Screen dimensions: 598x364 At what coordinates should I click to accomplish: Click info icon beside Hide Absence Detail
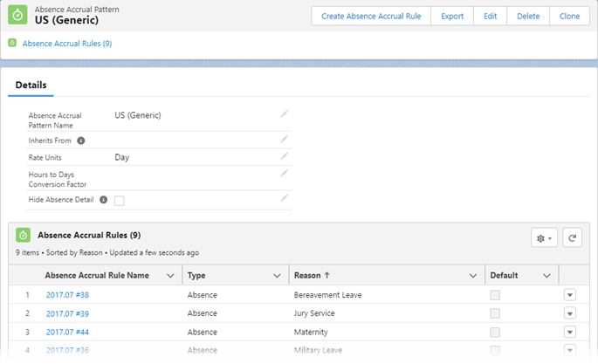click(103, 200)
